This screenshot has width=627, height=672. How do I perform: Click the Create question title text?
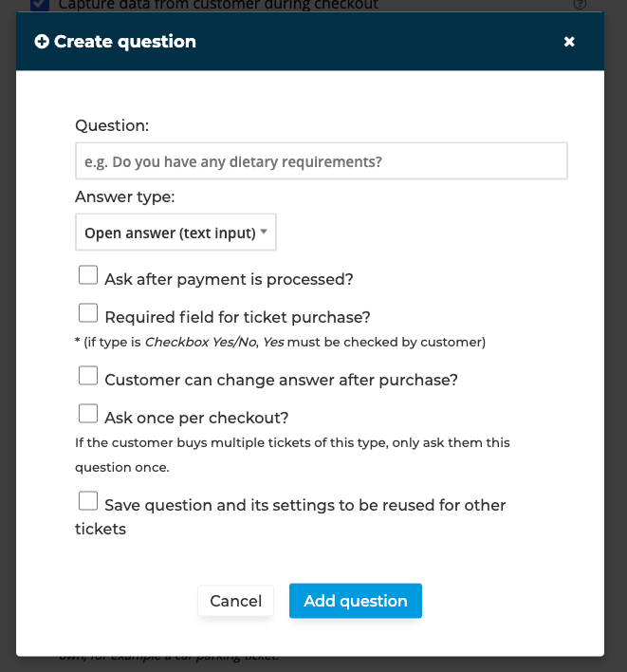[x=125, y=42]
